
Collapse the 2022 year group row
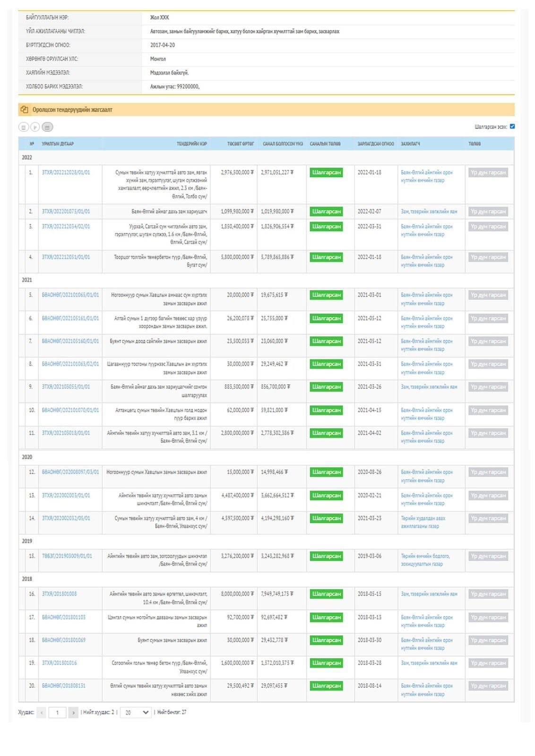[x=266, y=157]
